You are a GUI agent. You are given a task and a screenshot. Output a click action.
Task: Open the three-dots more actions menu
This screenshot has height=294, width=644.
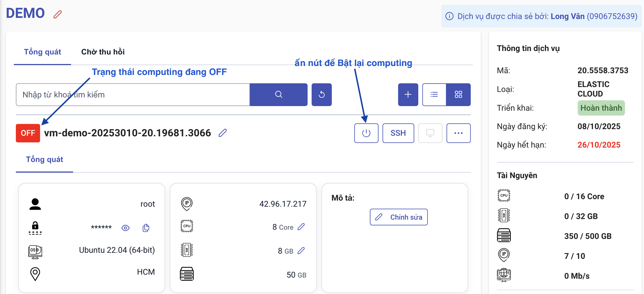(458, 133)
